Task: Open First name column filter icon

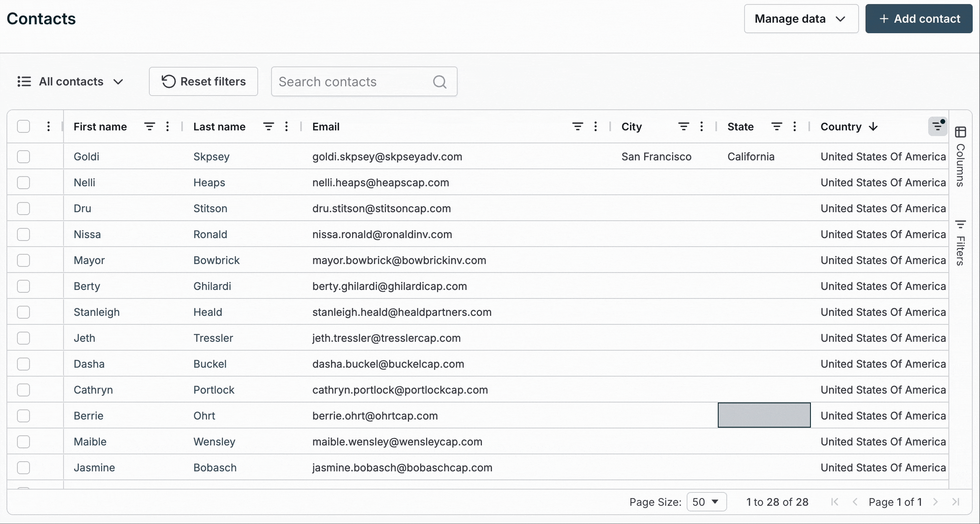Action: pyautogui.click(x=150, y=127)
